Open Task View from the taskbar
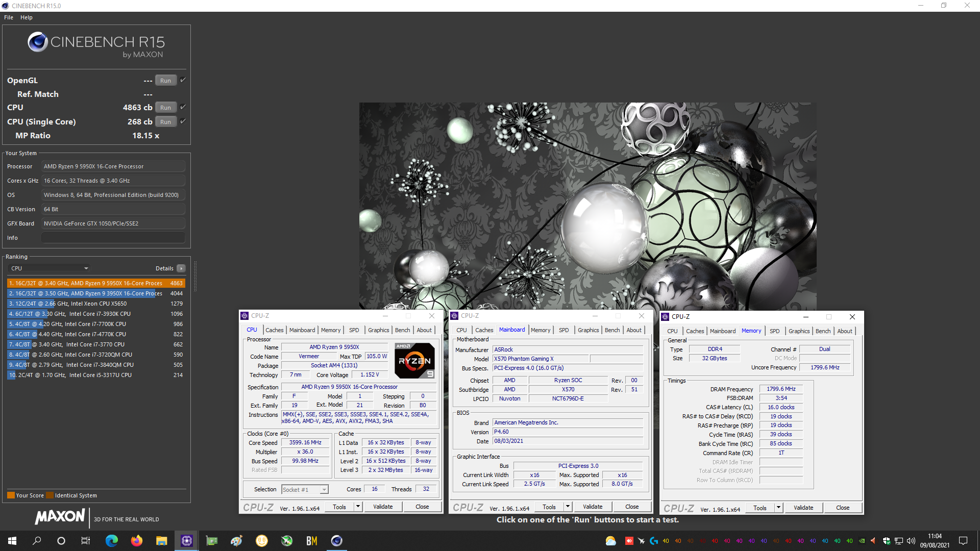 pos(86,541)
